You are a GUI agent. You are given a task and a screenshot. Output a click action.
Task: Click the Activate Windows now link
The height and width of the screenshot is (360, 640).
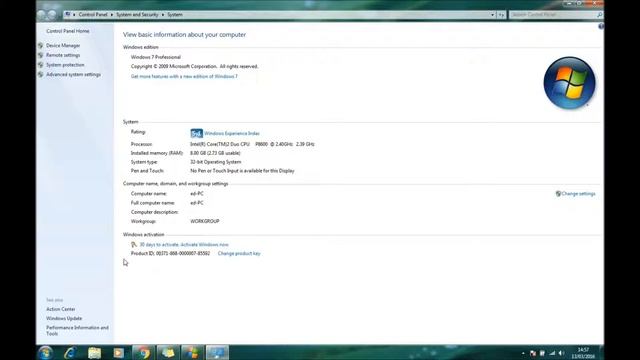(x=204, y=244)
